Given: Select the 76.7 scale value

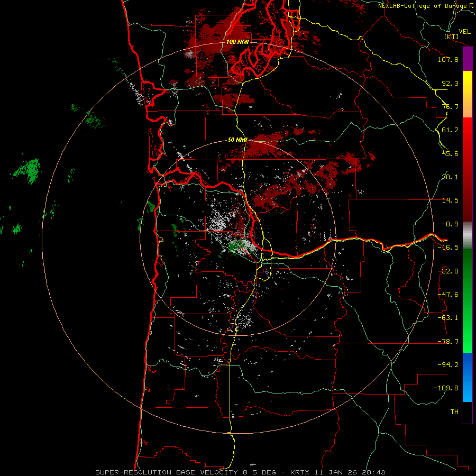Looking at the screenshot, I should pos(450,106).
